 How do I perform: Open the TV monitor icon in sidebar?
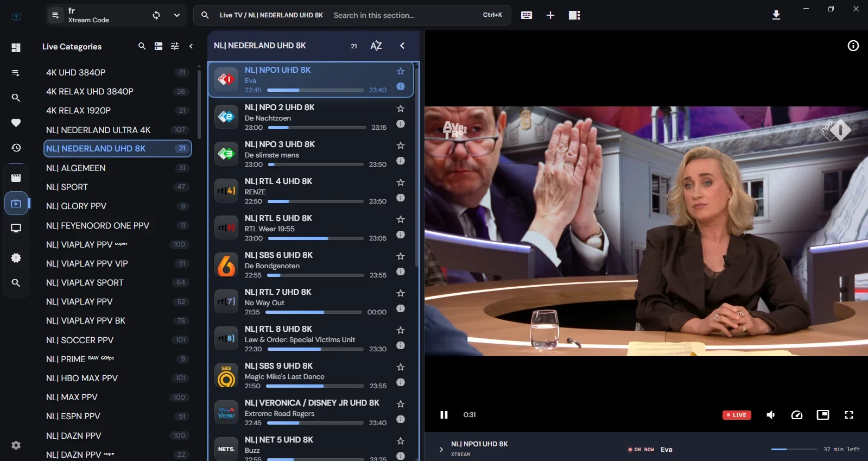click(16, 228)
